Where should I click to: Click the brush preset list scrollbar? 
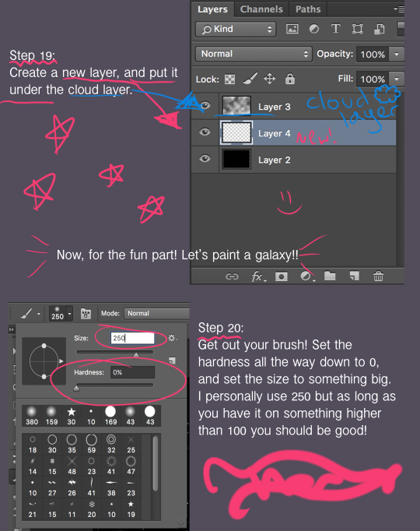click(x=156, y=463)
